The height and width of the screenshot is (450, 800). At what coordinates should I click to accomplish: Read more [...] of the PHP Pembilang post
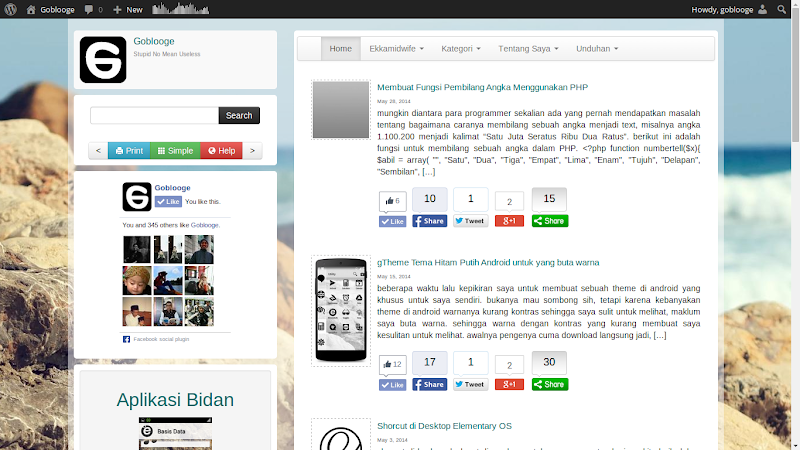point(429,172)
